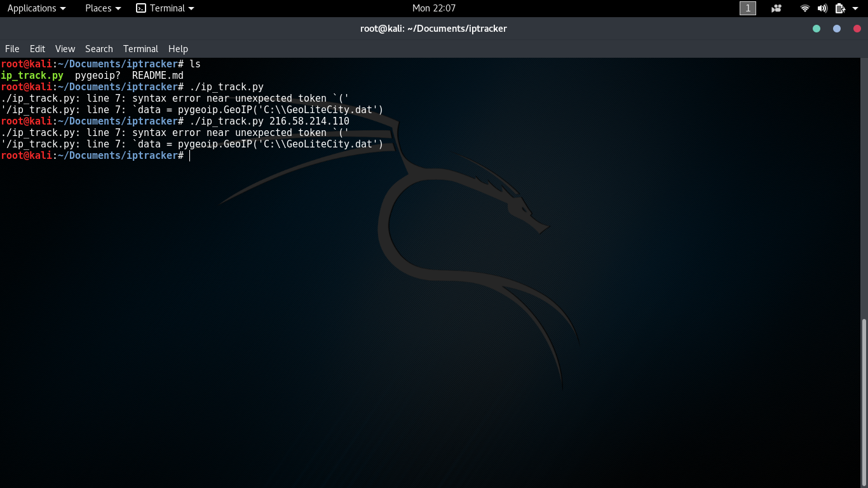Open the Wi-Fi network indicator

tap(805, 8)
